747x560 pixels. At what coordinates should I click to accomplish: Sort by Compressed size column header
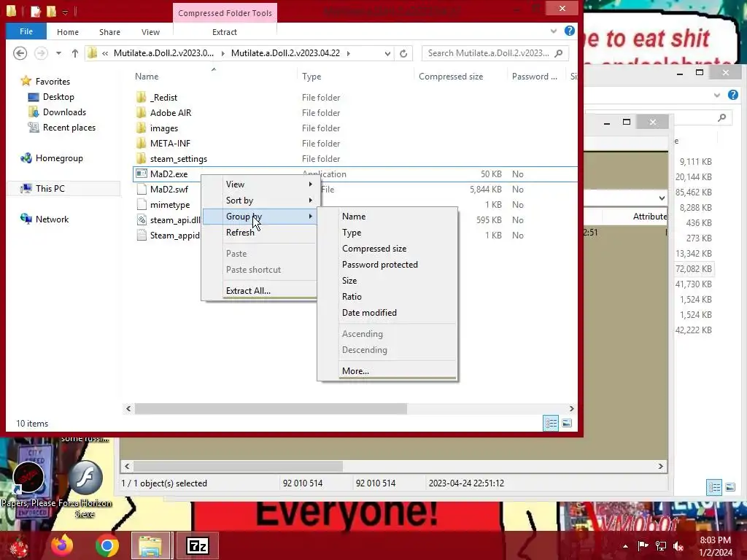pyautogui.click(x=451, y=76)
